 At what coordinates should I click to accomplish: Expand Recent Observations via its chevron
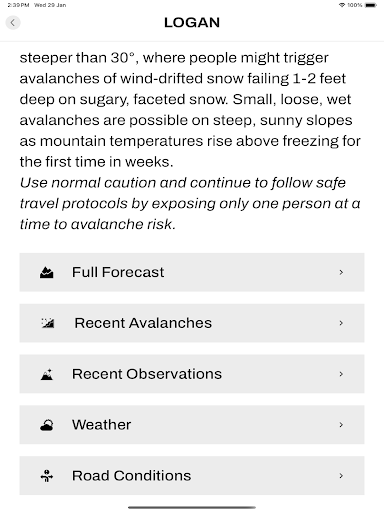pos(341,374)
